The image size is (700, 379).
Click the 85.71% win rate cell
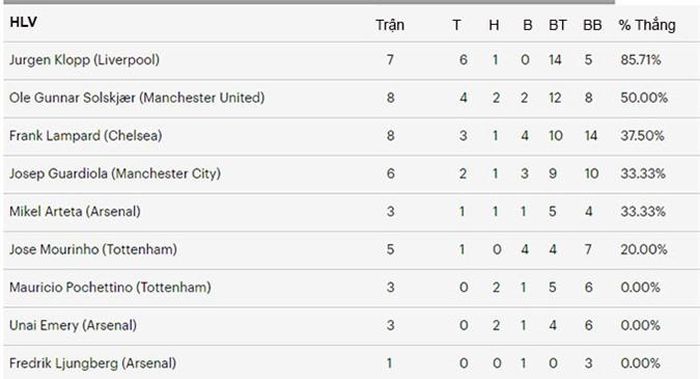click(641, 60)
